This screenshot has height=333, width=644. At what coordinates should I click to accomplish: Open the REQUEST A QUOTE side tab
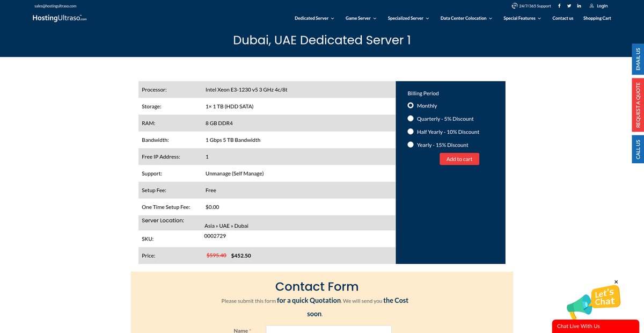coord(638,105)
